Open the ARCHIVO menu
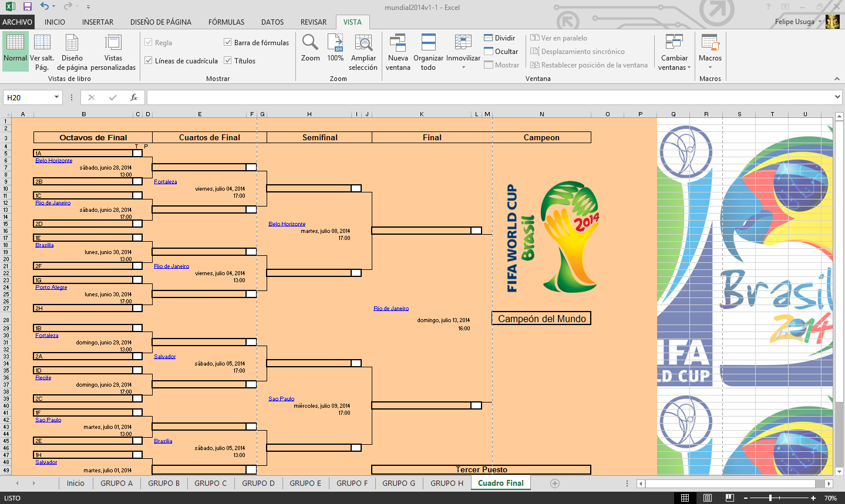The height and width of the screenshot is (504, 845). click(18, 22)
